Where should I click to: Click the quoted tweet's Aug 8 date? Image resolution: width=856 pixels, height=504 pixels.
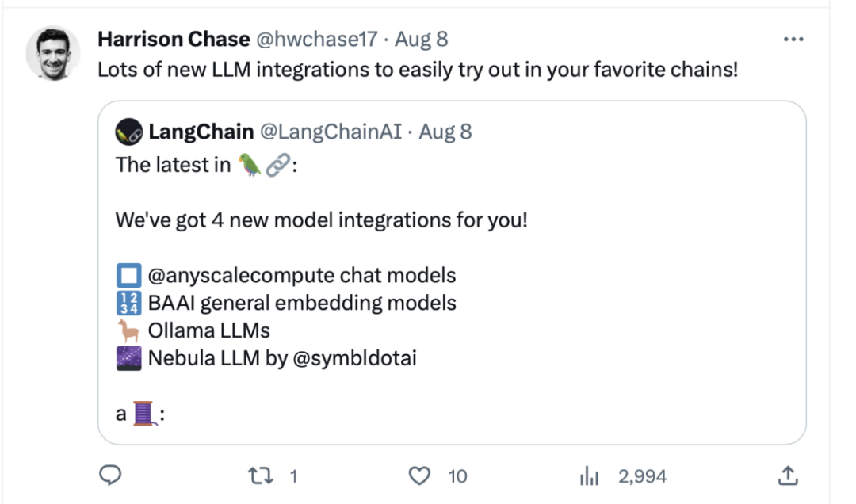(445, 132)
